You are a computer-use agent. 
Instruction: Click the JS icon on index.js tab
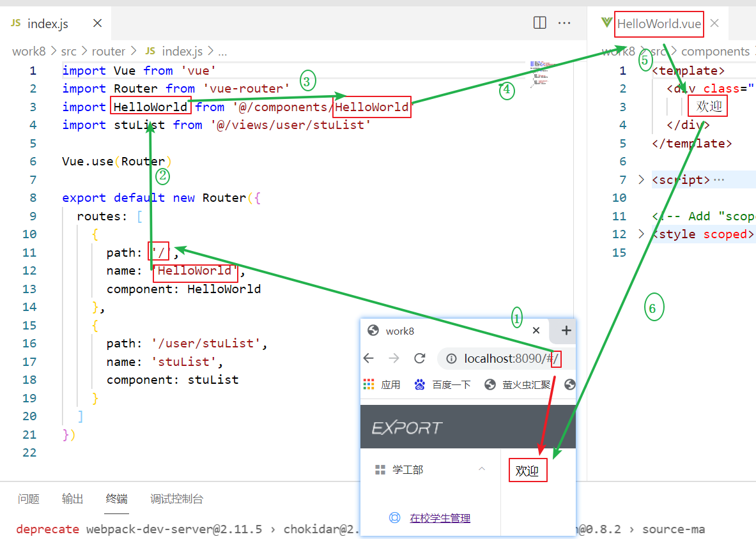coord(15,23)
